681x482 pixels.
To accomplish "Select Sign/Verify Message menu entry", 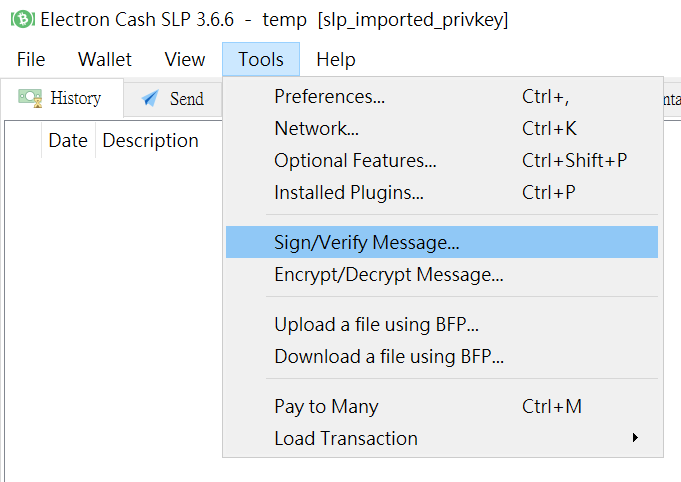I will [442, 242].
